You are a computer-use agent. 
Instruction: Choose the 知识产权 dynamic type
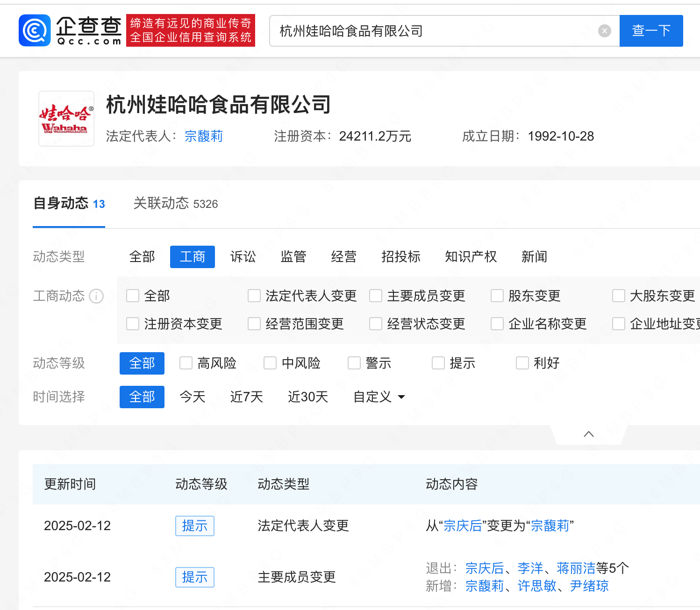471,257
